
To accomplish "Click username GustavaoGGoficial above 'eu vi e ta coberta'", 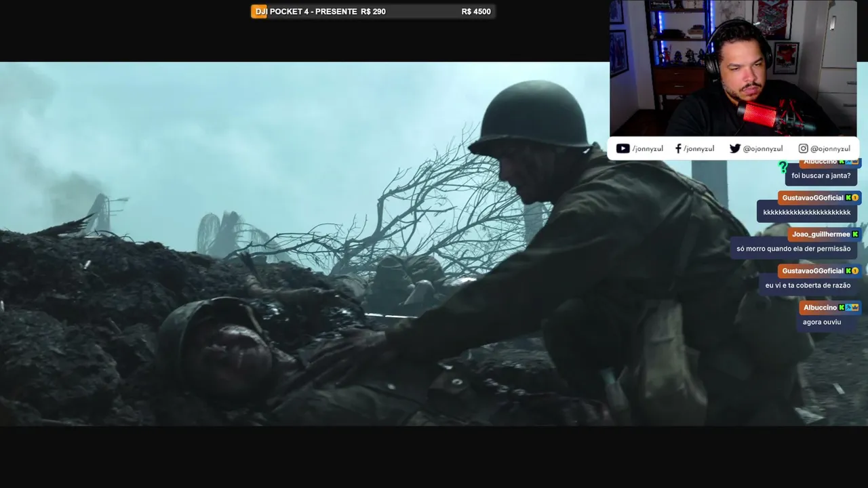I will [x=813, y=271].
